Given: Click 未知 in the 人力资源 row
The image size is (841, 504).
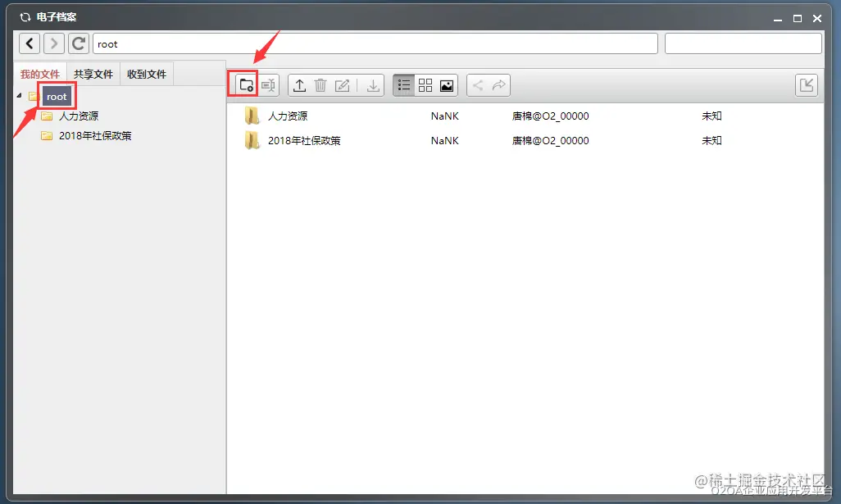Looking at the screenshot, I should pos(711,116).
